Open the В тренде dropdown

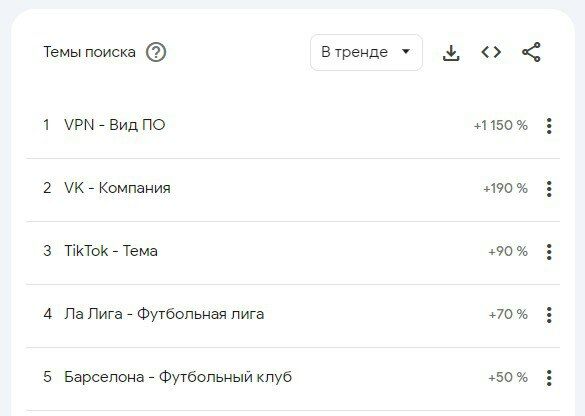[x=366, y=52]
